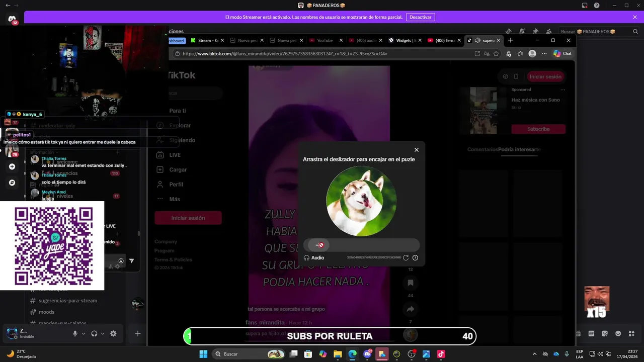Open Discord user settings gear
Image resolution: width=644 pixels, height=362 pixels.
(x=113, y=333)
